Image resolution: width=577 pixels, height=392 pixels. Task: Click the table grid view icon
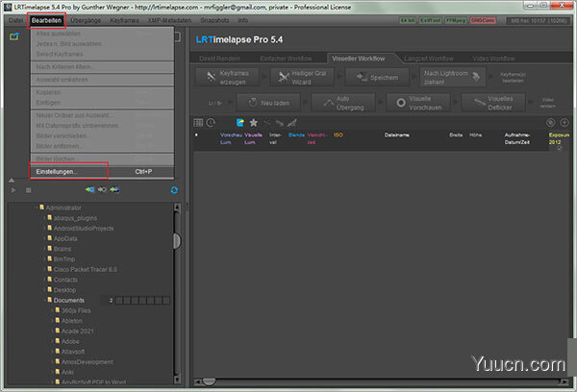coord(198,123)
